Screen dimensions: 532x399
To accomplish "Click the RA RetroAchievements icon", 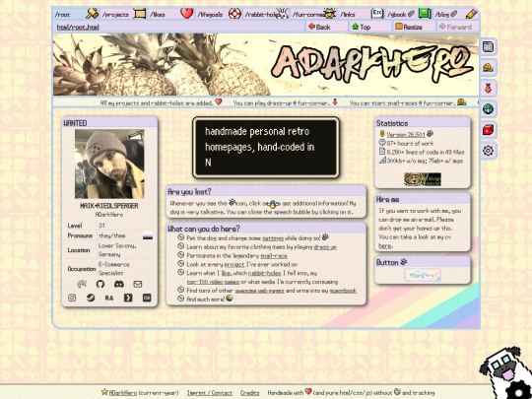I will pos(109,298).
